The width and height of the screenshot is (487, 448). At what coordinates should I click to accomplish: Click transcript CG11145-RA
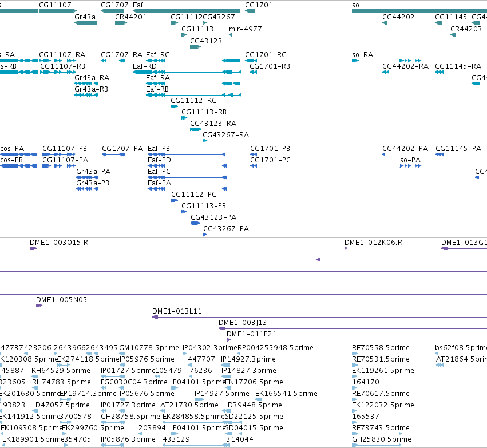click(458, 66)
